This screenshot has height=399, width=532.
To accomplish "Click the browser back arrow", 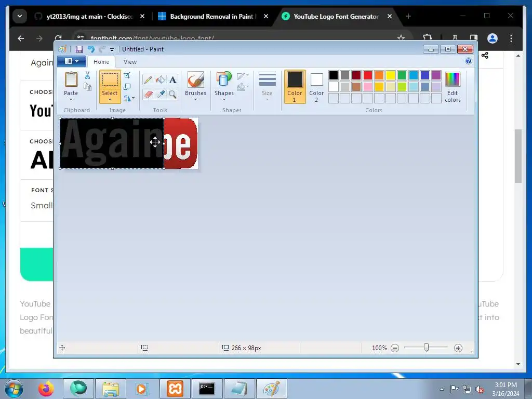I will pos(21,38).
